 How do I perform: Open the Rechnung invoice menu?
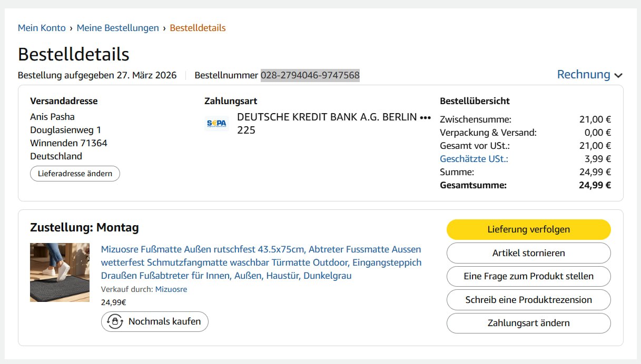click(584, 75)
